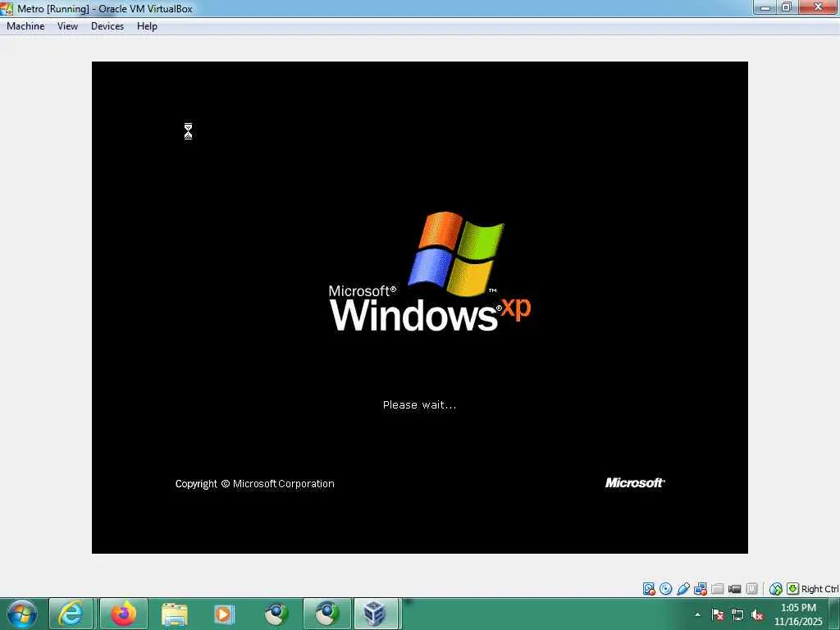
Task: Open the Help menu
Action: pyautogui.click(x=147, y=26)
